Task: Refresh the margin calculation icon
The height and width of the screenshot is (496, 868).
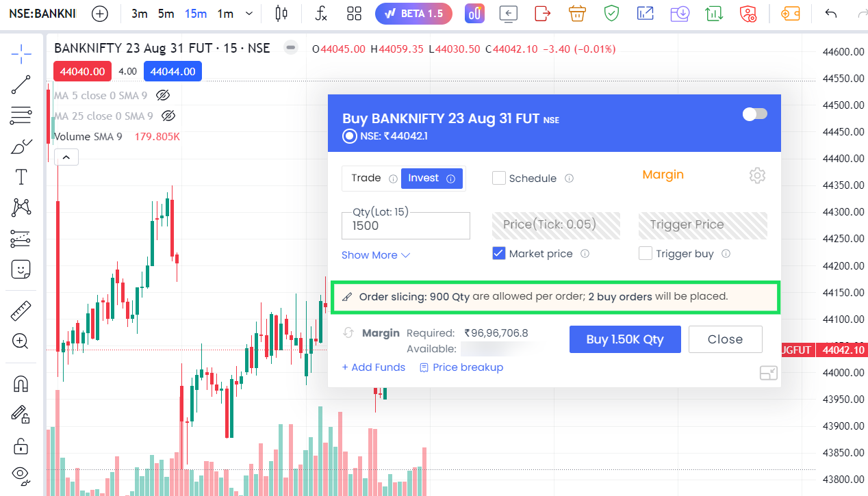Action: click(348, 332)
